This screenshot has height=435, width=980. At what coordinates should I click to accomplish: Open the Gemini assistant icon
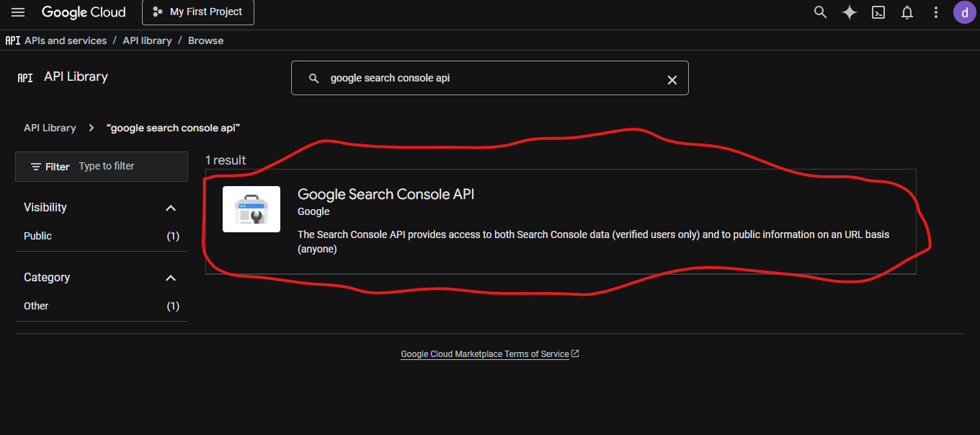(849, 12)
